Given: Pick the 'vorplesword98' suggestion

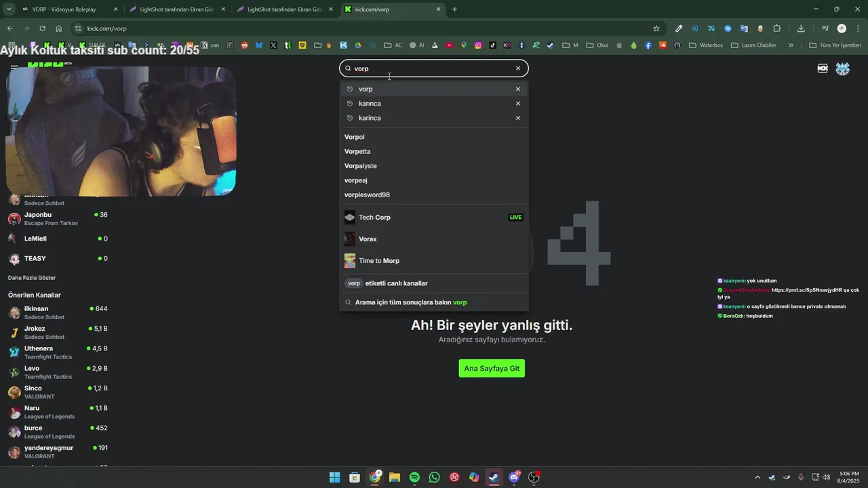Looking at the screenshot, I should click(x=434, y=195).
